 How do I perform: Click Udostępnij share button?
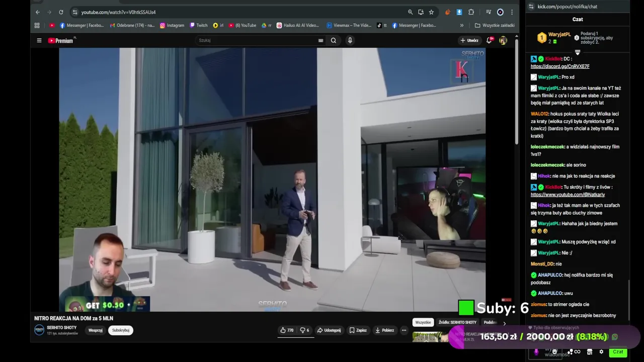coord(329,330)
